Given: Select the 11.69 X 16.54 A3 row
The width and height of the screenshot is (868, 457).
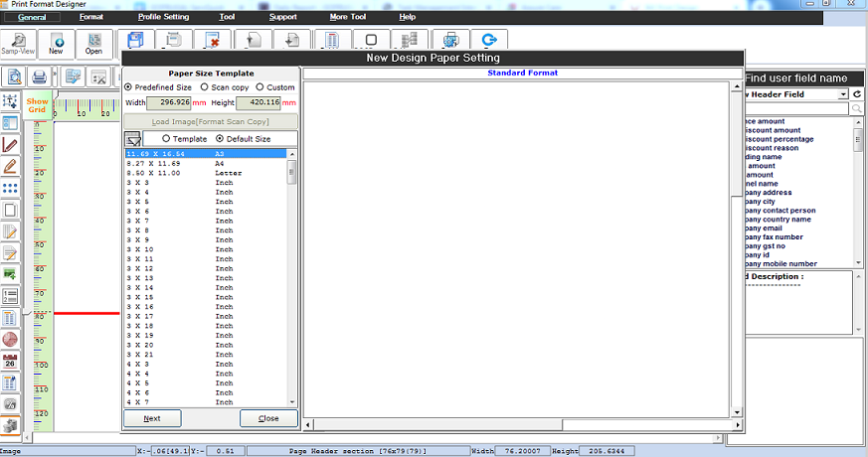Looking at the screenshot, I should tap(206, 154).
